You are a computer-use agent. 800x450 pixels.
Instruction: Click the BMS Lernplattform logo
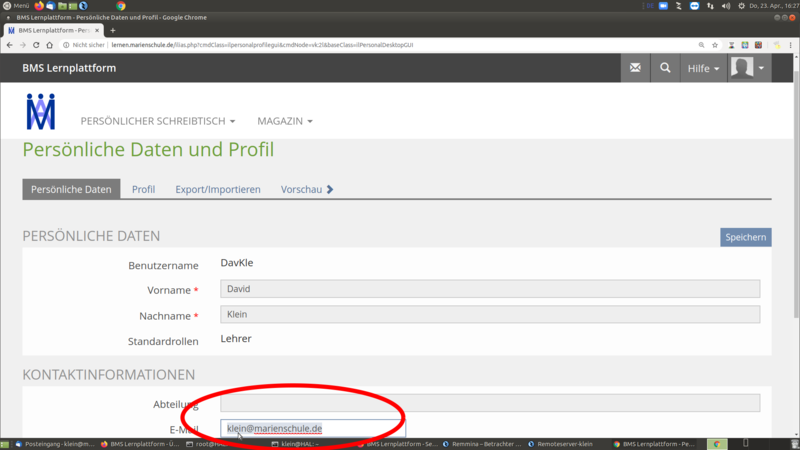pos(41,112)
